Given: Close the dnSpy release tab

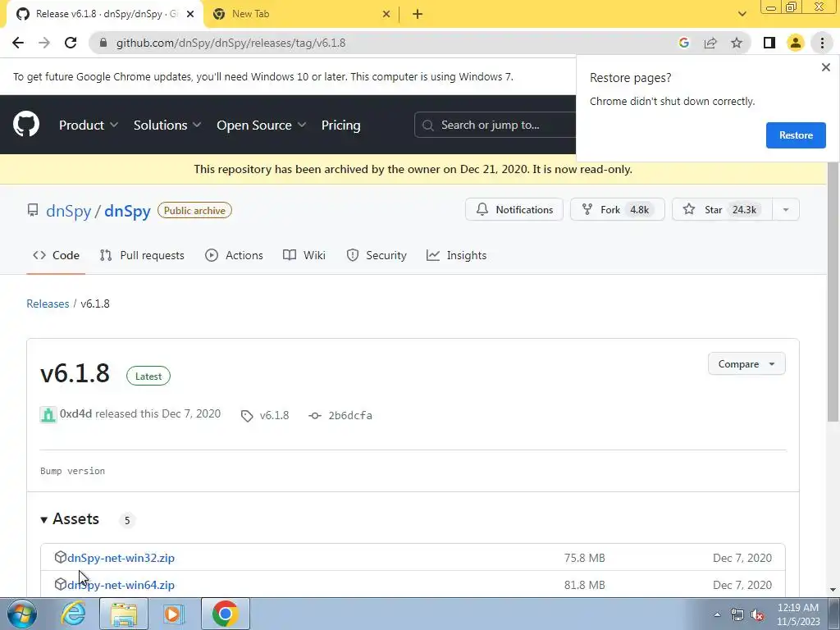Looking at the screenshot, I should pyautogui.click(x=190, y=14).
